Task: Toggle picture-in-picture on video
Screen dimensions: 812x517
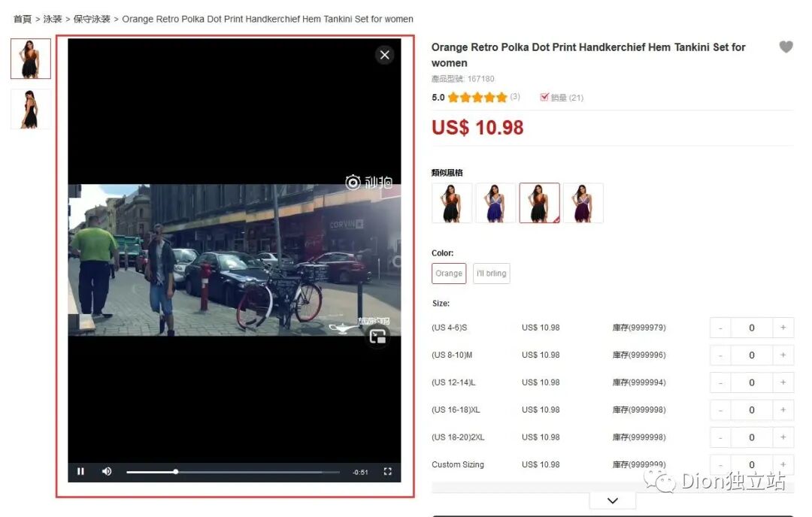Action: (x=377, y=337)
